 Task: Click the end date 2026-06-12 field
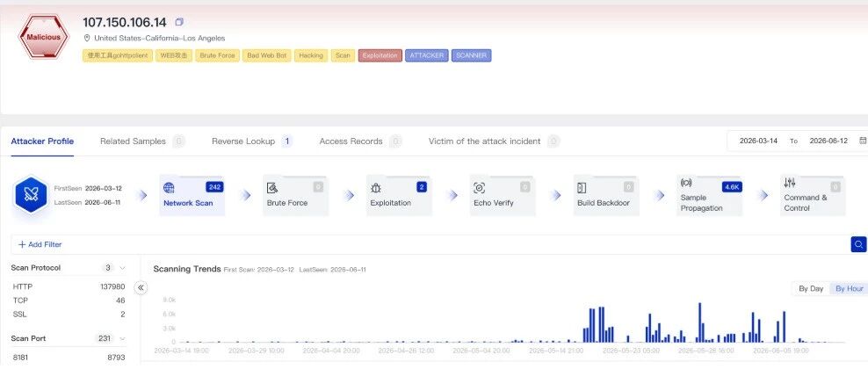[x=828, y=141]
